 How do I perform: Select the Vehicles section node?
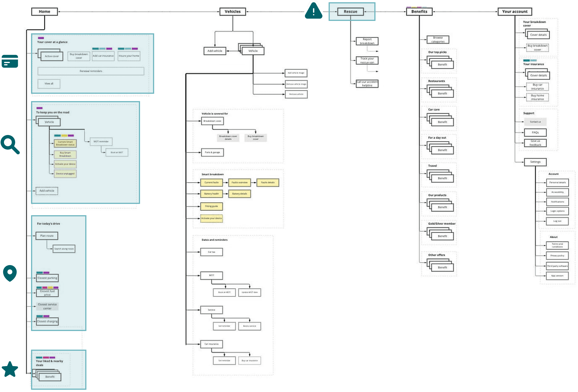[x=233, y=11]
